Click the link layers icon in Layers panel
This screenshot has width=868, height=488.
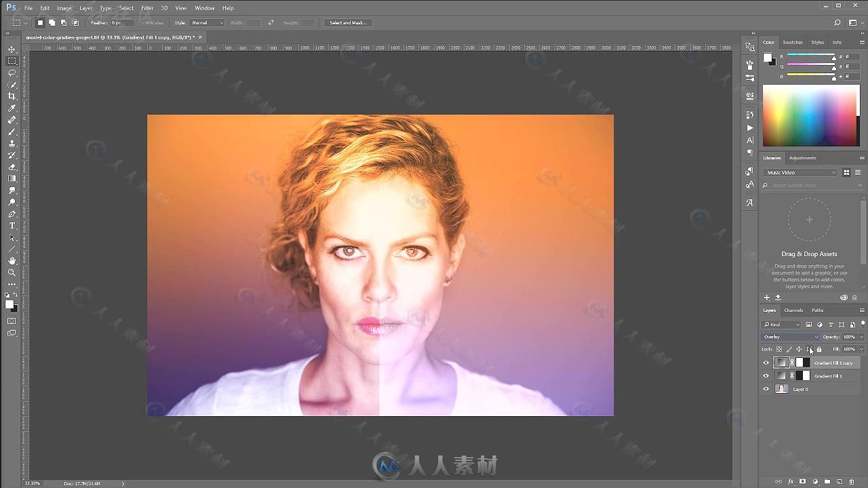pos(778,482)
